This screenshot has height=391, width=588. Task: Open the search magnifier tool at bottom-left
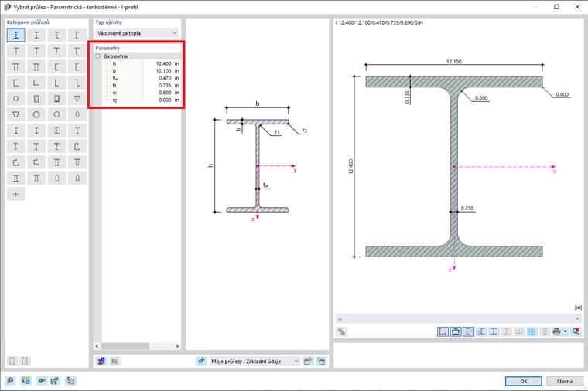tap(10, 381)
